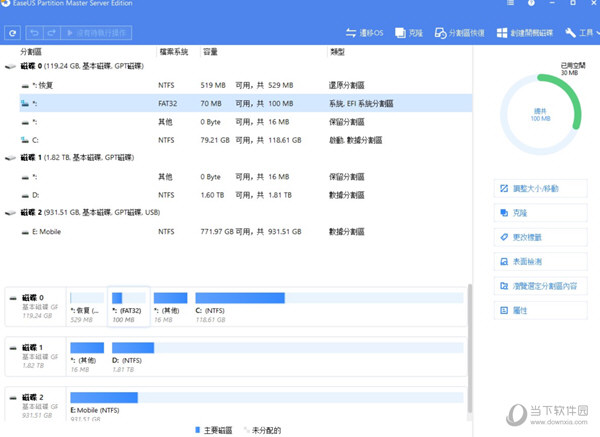Click the refresh button in the toolbar
This screenshot has width=600, height=437.
(12, 33)
